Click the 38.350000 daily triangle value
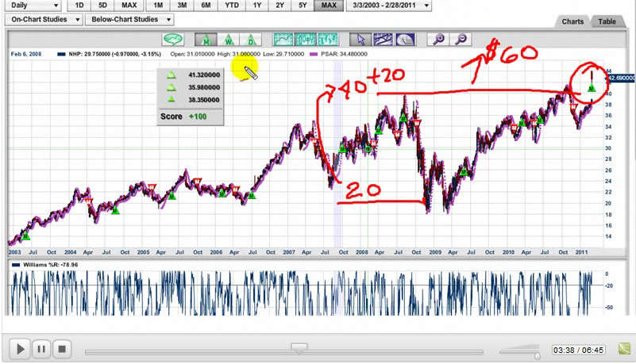Screen dimensions: 636x364 [203, 100]
